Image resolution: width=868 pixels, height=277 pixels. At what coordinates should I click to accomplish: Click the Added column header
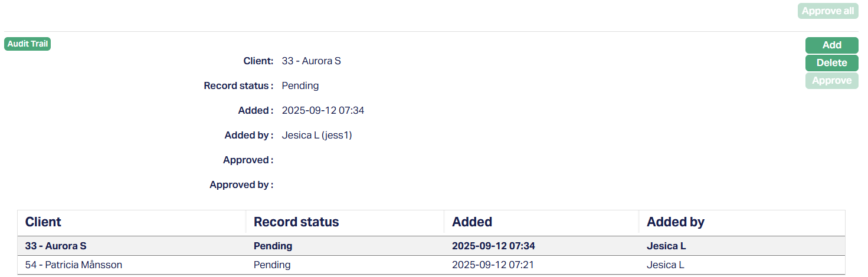[x=472, y=222]
